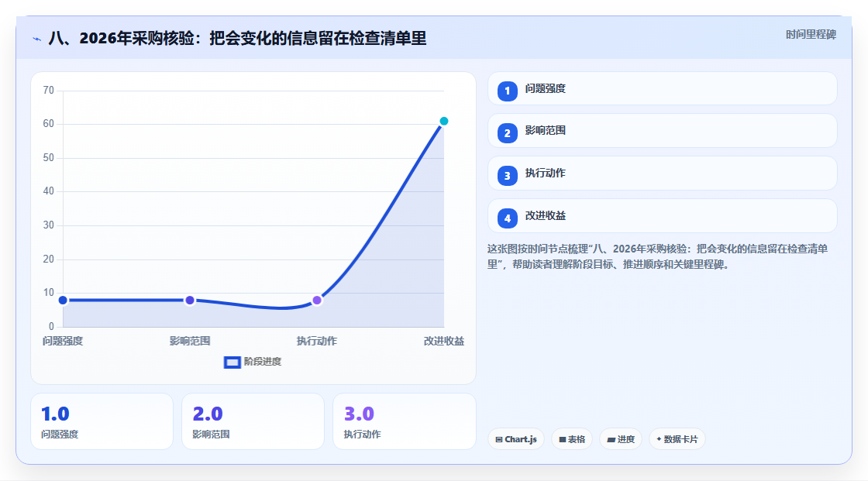Click the 表格 tag

coord(572,439)
